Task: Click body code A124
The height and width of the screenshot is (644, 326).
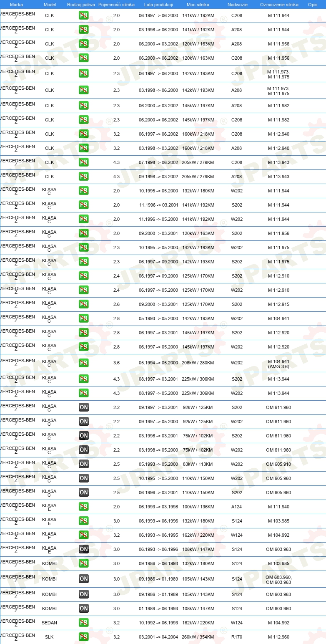Action: [x=237, y=507]
